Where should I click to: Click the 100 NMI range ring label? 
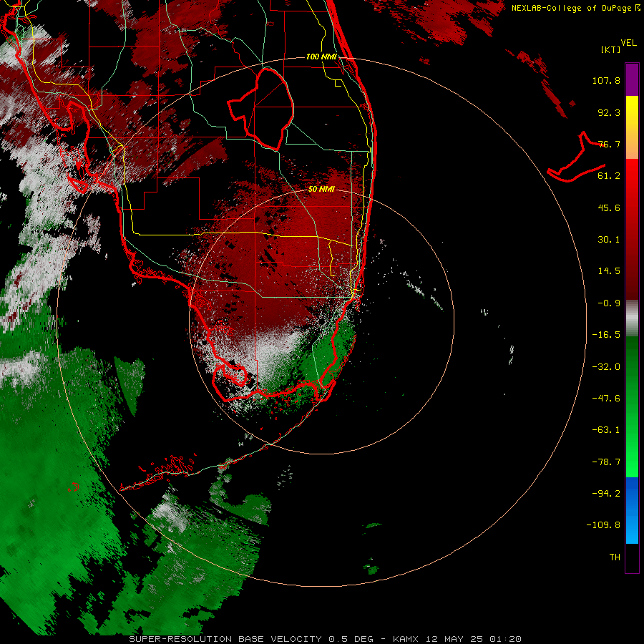coord(321,57)
